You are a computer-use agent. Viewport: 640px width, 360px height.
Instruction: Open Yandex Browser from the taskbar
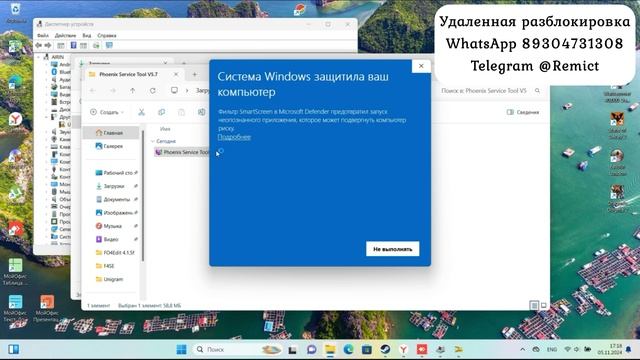point(403,349)
